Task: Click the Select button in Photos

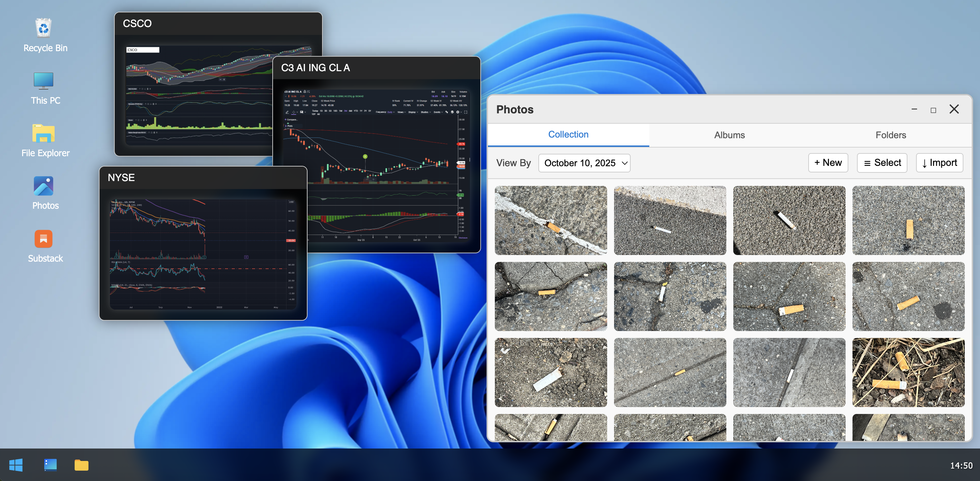Action: [882, 163]
